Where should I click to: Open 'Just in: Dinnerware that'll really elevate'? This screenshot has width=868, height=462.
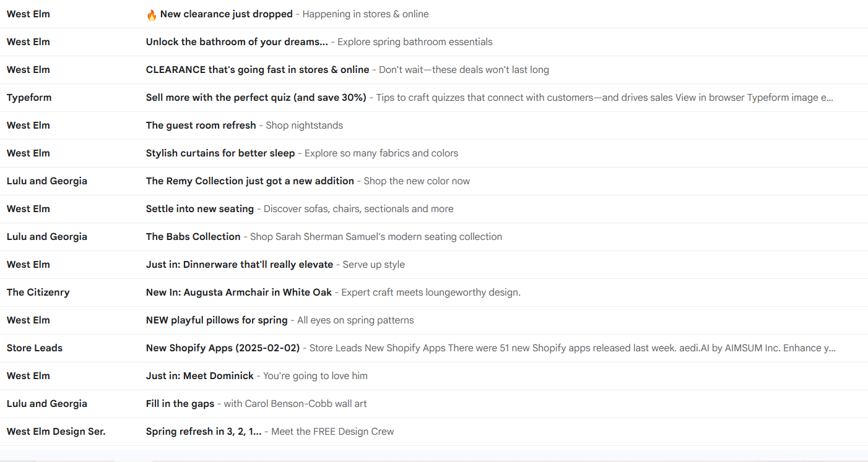240,265
